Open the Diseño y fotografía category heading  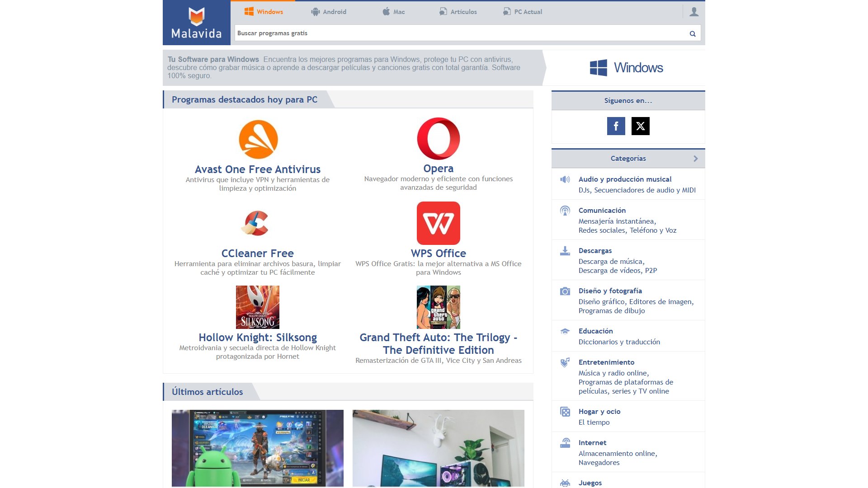[x=610, y=291]
